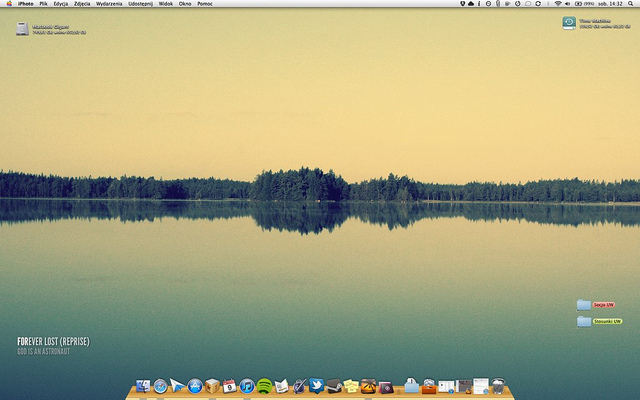Open the iPhoto application menu

point(25,4)
